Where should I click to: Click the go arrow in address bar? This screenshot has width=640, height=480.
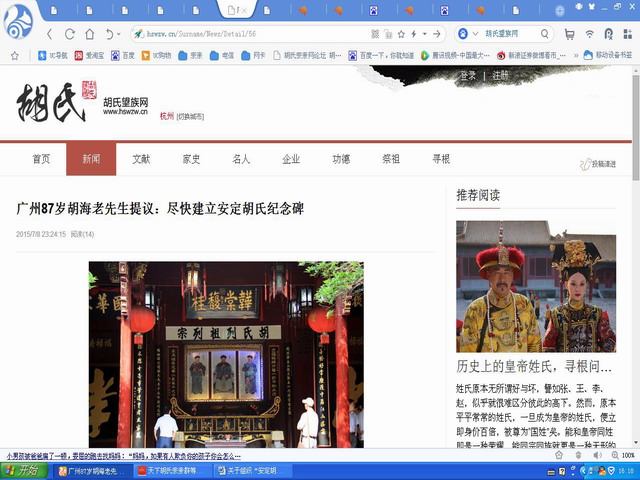tap(437, 34)
